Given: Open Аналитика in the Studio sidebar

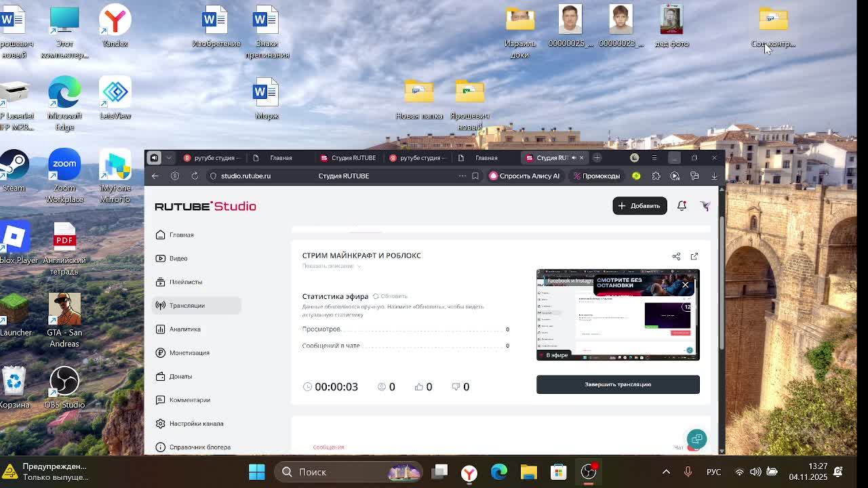Looking at the screenshot, I should click(197, 329).
